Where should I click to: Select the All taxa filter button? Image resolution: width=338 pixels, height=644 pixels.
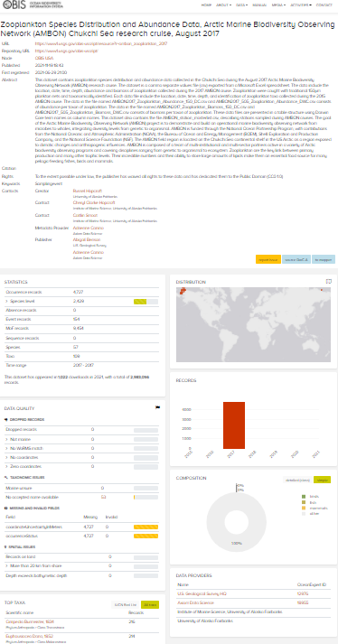pyautogui.click(x=150, y=604)
